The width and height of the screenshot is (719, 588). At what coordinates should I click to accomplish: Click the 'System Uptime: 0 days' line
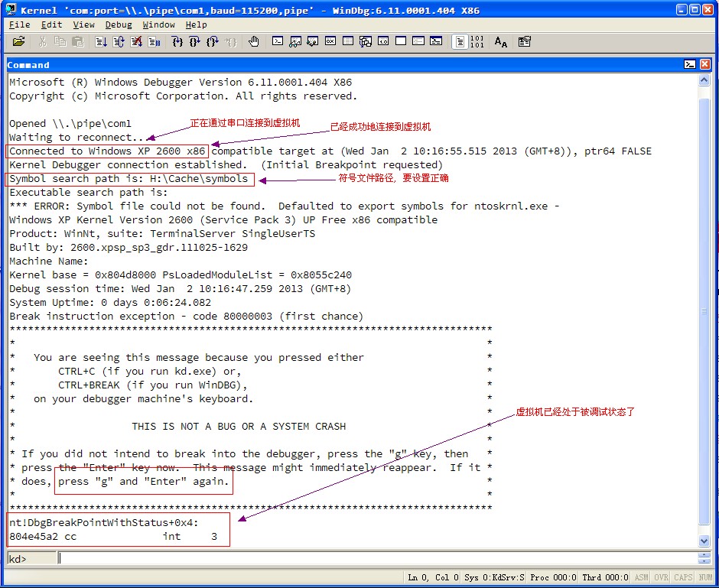pos(110,303)
